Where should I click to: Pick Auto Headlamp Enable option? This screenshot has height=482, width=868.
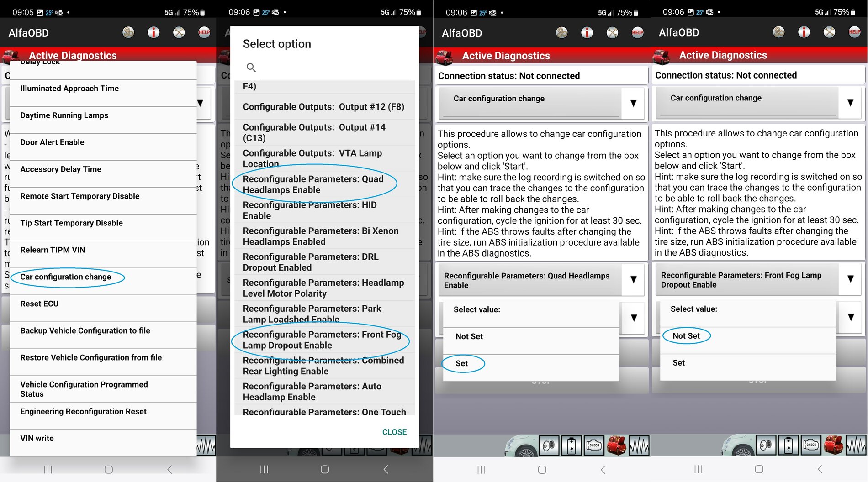pos(324,392)
